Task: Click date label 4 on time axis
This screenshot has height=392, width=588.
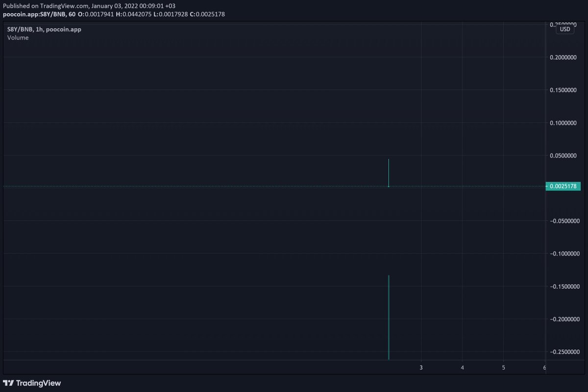Action: 463,367
